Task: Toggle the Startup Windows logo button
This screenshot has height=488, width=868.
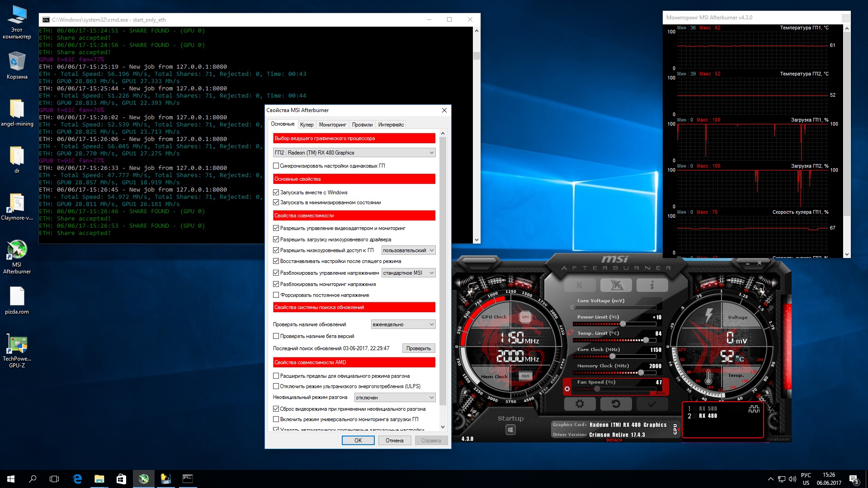Action: (x=510, y=430)
